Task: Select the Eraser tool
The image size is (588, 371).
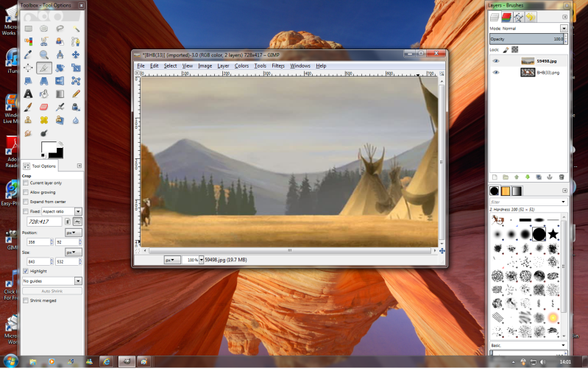Action: 44,107
